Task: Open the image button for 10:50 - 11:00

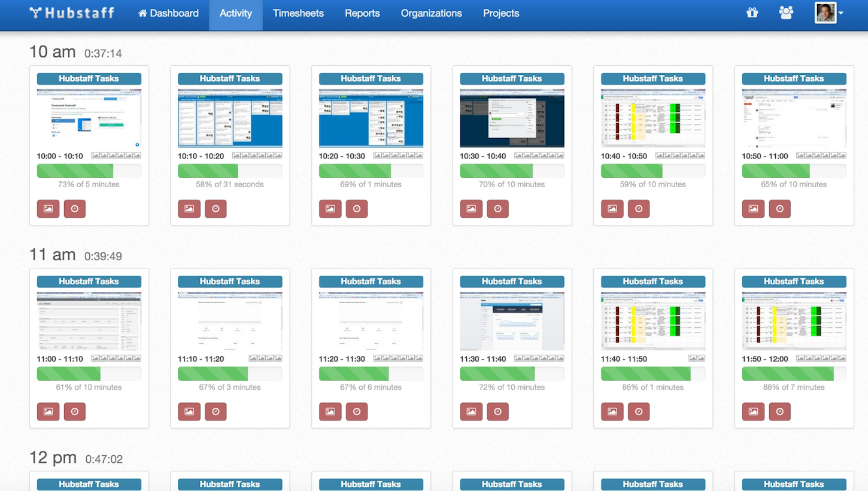Action: coord(753,209)
